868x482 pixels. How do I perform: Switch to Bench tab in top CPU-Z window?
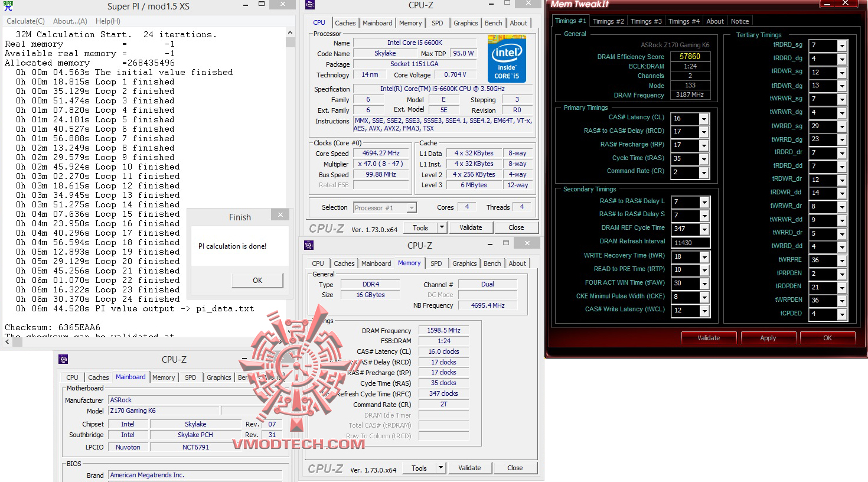click(x=494, y=23)
